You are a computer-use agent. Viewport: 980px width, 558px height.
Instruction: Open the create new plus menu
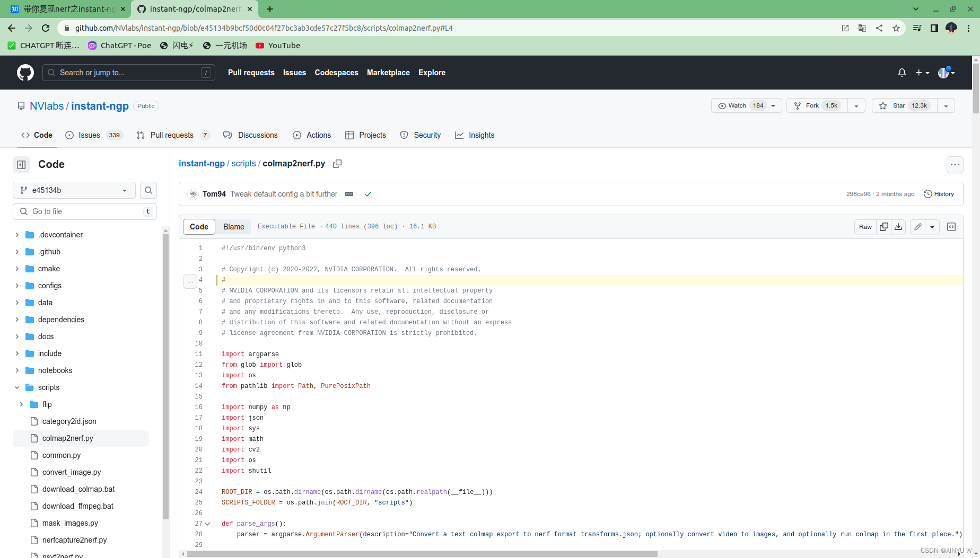coord(922,73)
